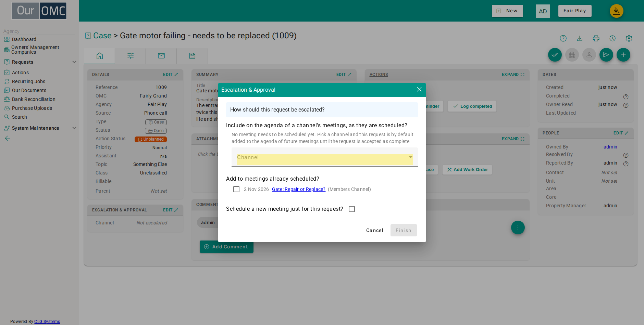Open the history clock icon
Image resolution: width=644 pixels, height=325 pixels.
pyautogui.click(x=612, y=38)
